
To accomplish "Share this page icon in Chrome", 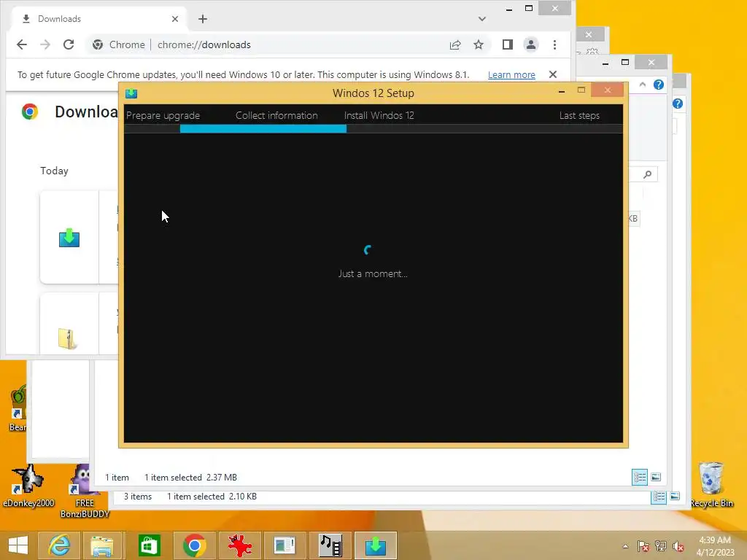I will [455, 44].
